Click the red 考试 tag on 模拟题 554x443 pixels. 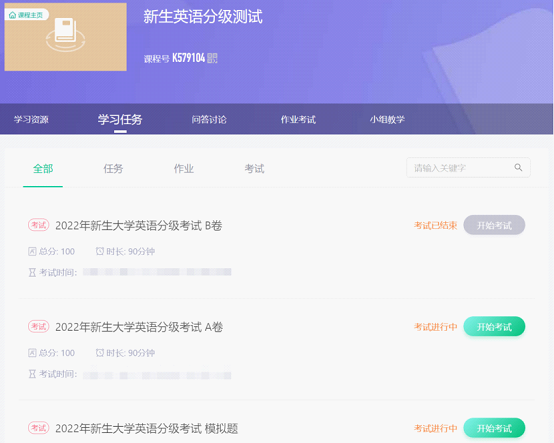tap(39, 428)
